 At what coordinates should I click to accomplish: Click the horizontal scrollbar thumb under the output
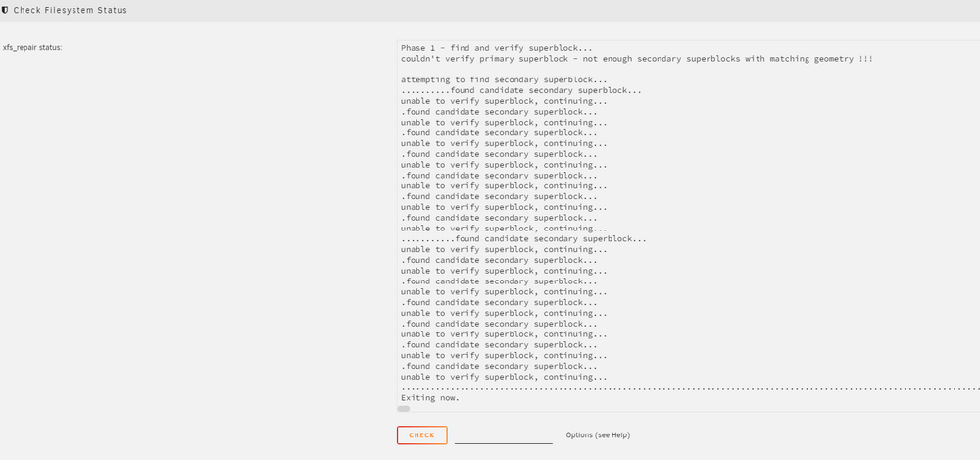click(x=403, y=409)
